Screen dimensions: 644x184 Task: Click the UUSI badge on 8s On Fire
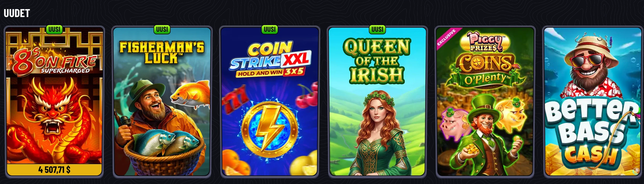point(54,29)
